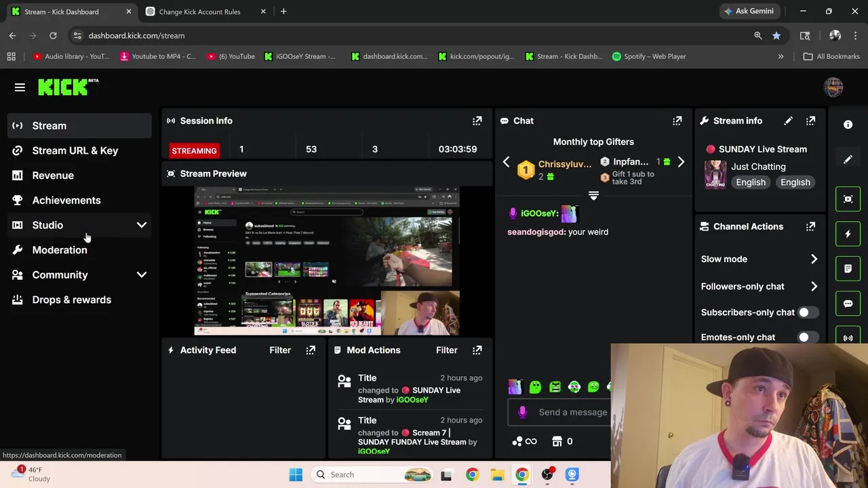
Task: Toggle stream preview widget in right sidebar
Action: point(848,199)
